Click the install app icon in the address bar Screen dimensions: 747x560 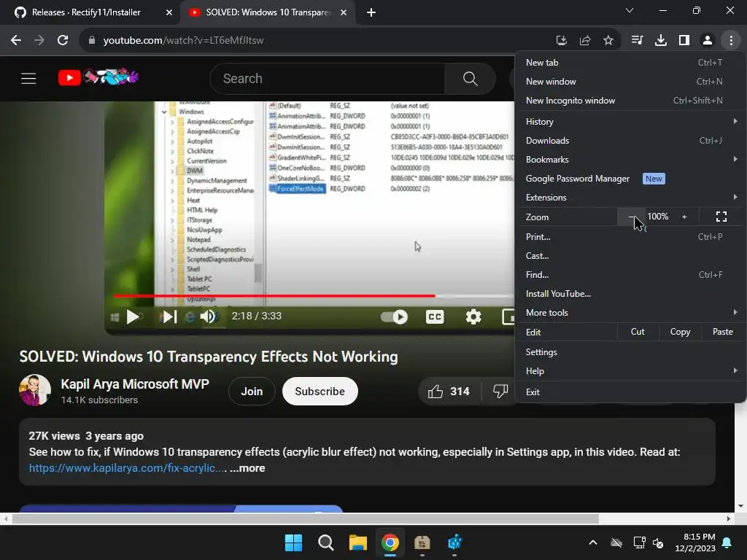tap(562, 41)
